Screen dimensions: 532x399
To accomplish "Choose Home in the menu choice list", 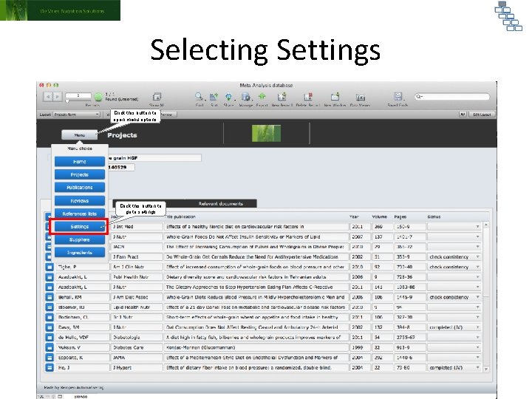I will click(80, 162).
